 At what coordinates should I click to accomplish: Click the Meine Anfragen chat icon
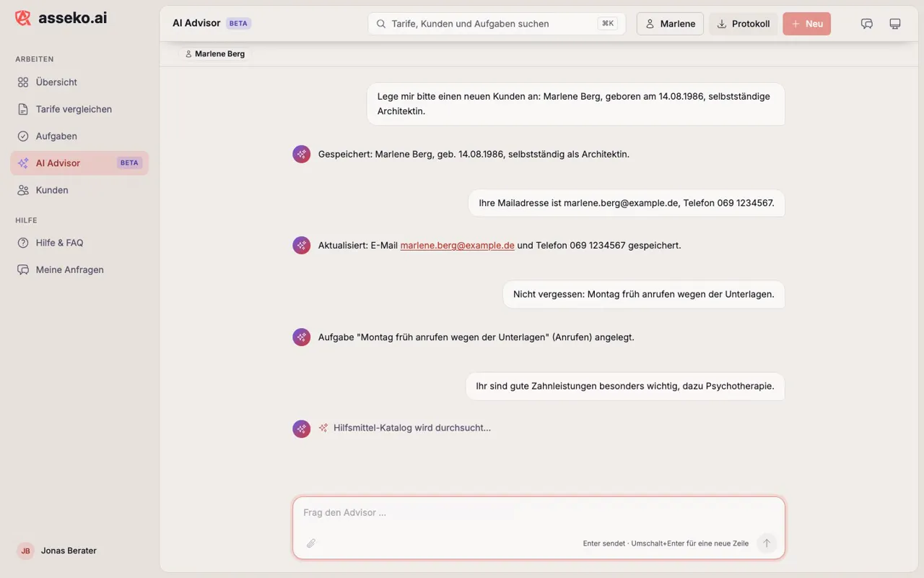pos(23,269)
